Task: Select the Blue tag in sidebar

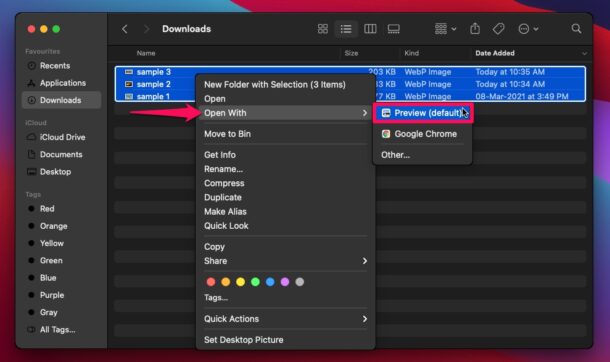Action: point(62,278)
